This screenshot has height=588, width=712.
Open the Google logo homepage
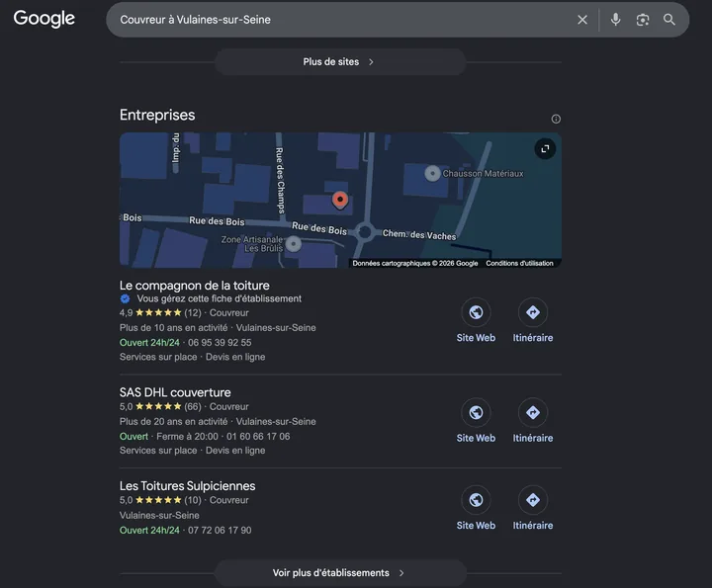tap(44, 19)
